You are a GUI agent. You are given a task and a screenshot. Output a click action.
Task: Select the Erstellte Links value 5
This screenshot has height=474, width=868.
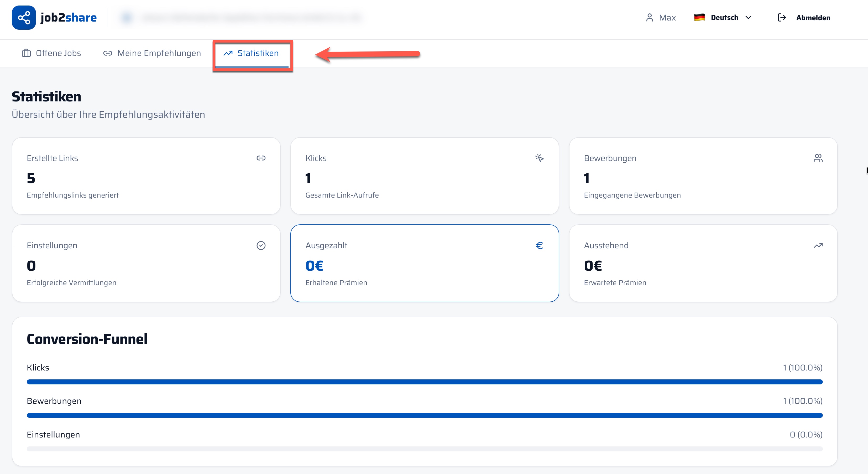coord(31,178)
